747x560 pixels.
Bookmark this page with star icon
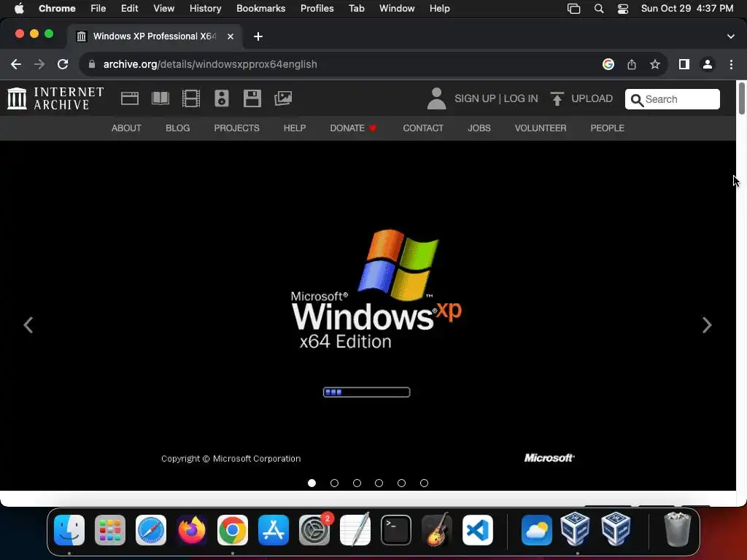pos(655,64)
